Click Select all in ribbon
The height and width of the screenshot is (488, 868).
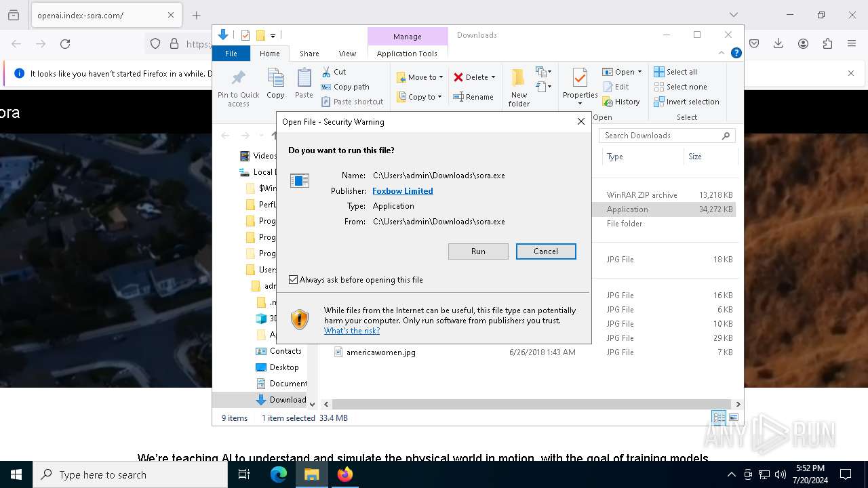(x=675, y=72)
